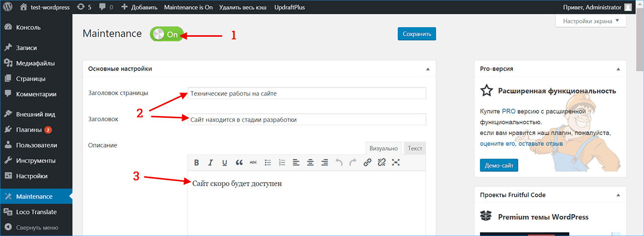Click the Underline icon in editor
This screenshot has width=644, height=236.
pos(224,163)
